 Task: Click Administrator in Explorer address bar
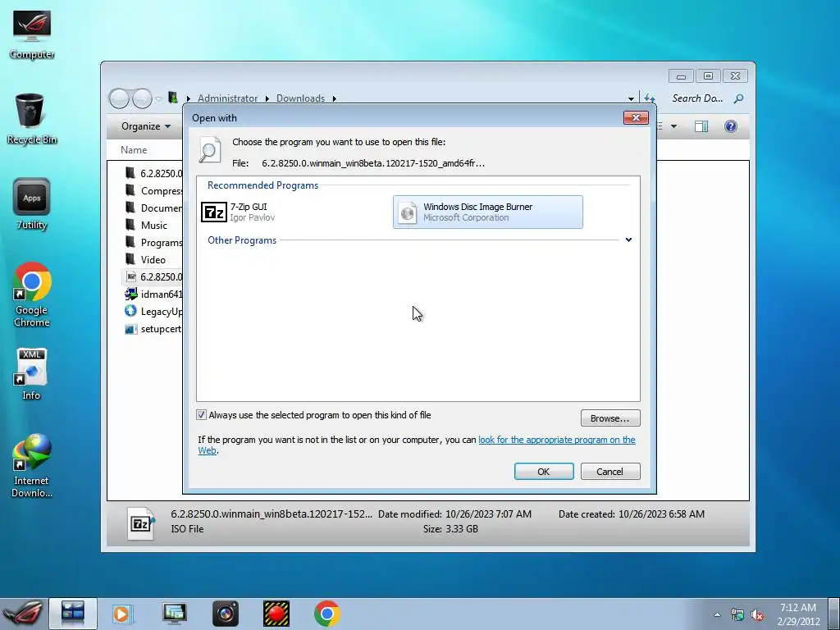click(x=227, y=98)
